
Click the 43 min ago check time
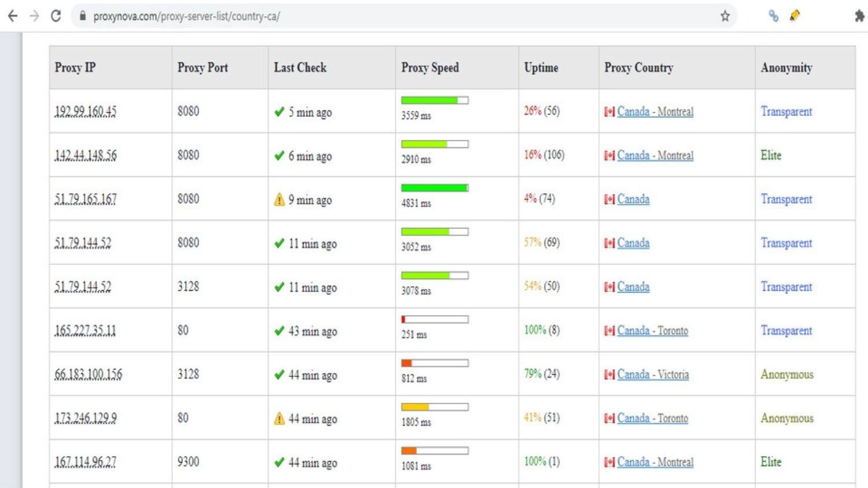(312, 331)
